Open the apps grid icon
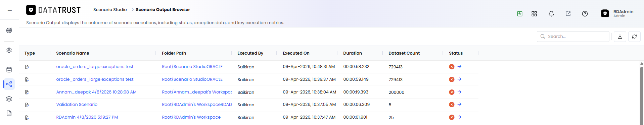Image resolution: width=644 pixels, height=125 pixels. point(534,14)
